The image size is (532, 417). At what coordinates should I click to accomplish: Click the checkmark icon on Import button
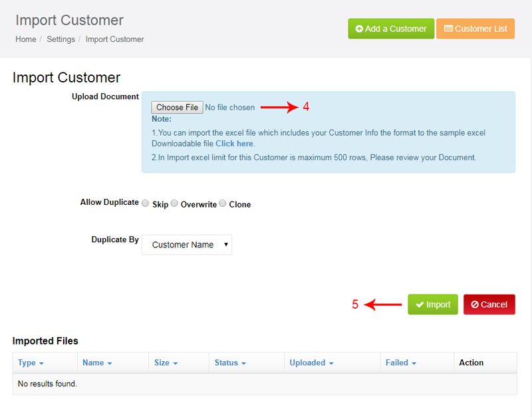[420, 305]
